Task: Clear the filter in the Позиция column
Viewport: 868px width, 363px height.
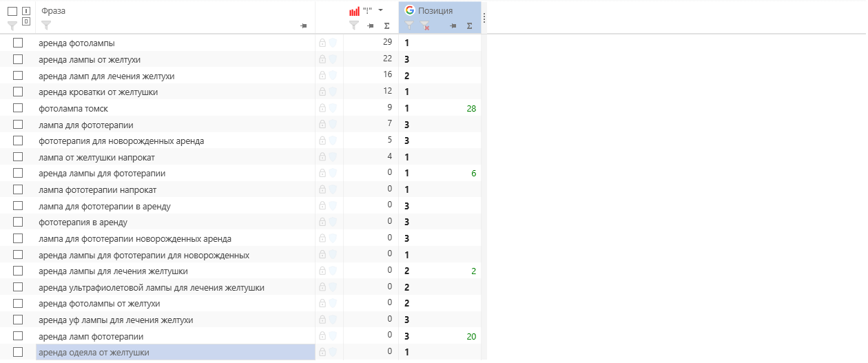Action: [x=425, y=25]
